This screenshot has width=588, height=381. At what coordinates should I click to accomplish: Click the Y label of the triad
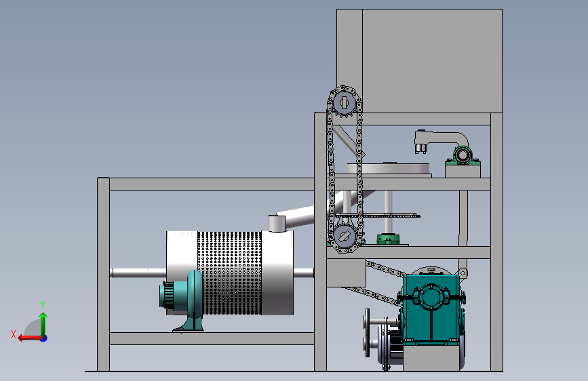click(x=43, y=305)
